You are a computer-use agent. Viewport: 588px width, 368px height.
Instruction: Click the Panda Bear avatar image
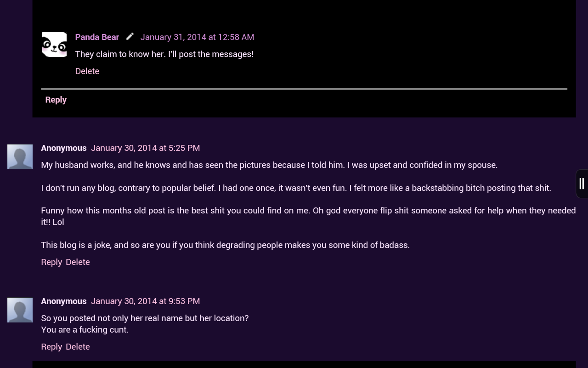(54, 45)
